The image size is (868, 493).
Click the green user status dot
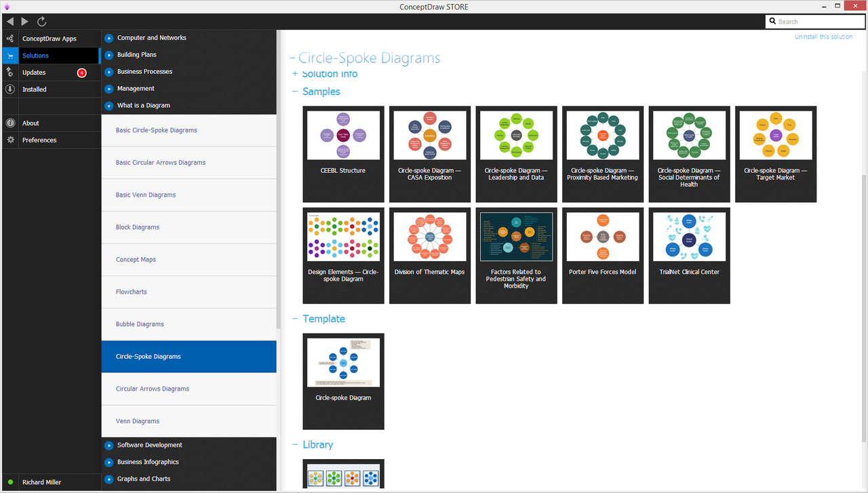(10, 482)
